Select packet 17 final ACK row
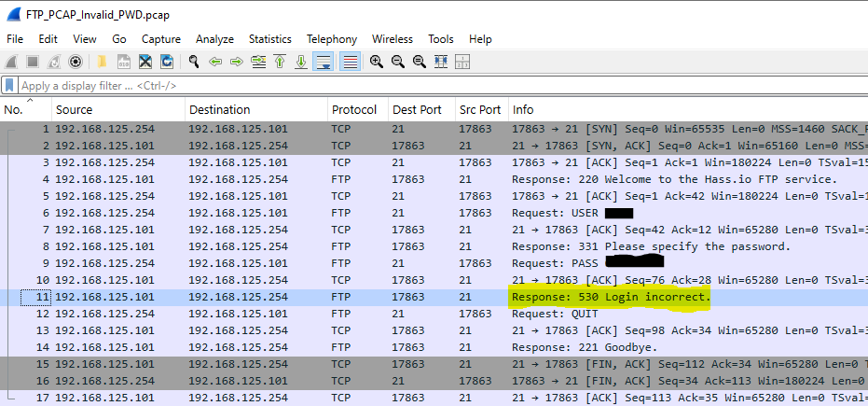The image size is (868, 406). click(x=434, y=398)
